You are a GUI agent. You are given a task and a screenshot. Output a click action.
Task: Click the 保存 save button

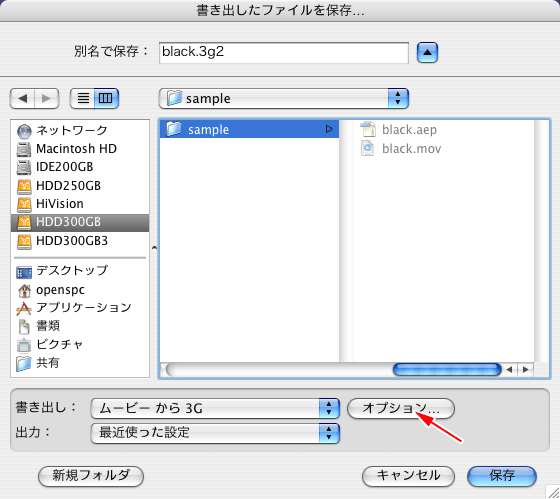click(502, 476)
